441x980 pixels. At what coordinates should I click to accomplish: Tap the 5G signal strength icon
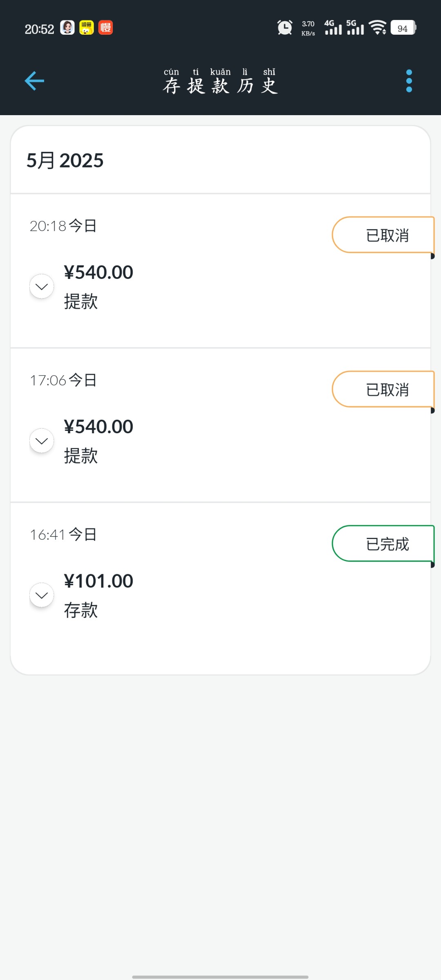(355, 28)
